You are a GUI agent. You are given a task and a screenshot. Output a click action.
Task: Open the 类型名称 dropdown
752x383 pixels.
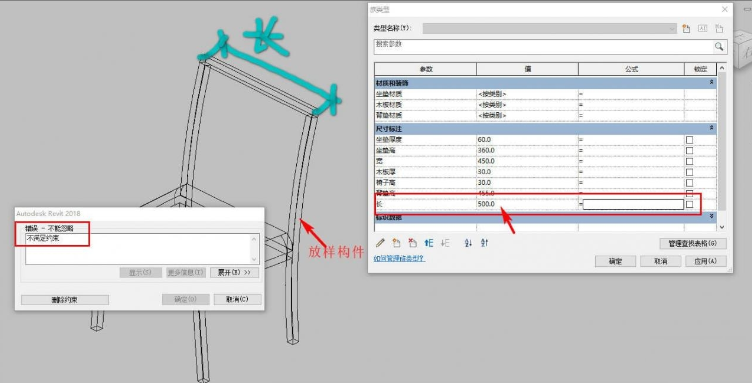click(550, 29)
